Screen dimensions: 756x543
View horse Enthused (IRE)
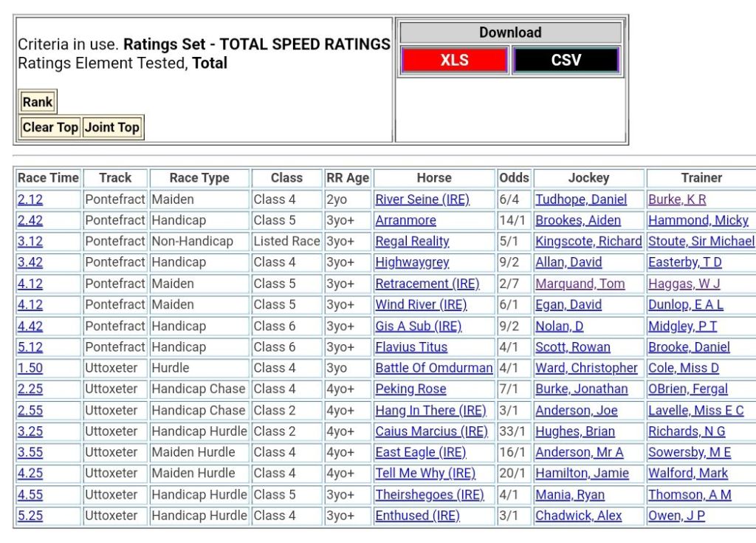pos(417,516)
